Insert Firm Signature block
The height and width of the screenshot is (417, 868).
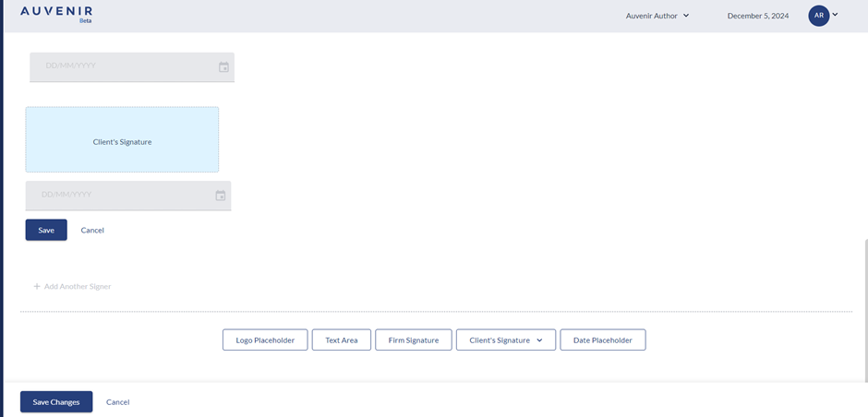tap(413, 340)
